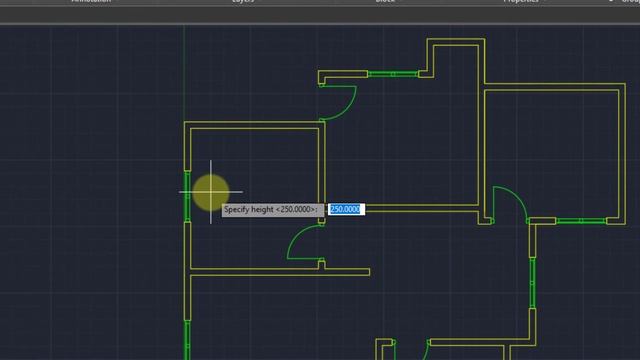Select the door arc above the long horizontal wall
This screenshot has width=640, height=360.
[x=305, y=242]
